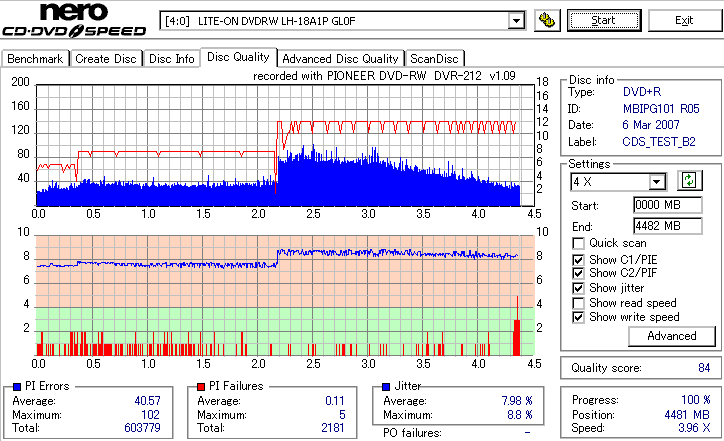This screenshot has width=724, height=441.
Task: Click PI Errors total 603779
Action: [x=142, y=428]
